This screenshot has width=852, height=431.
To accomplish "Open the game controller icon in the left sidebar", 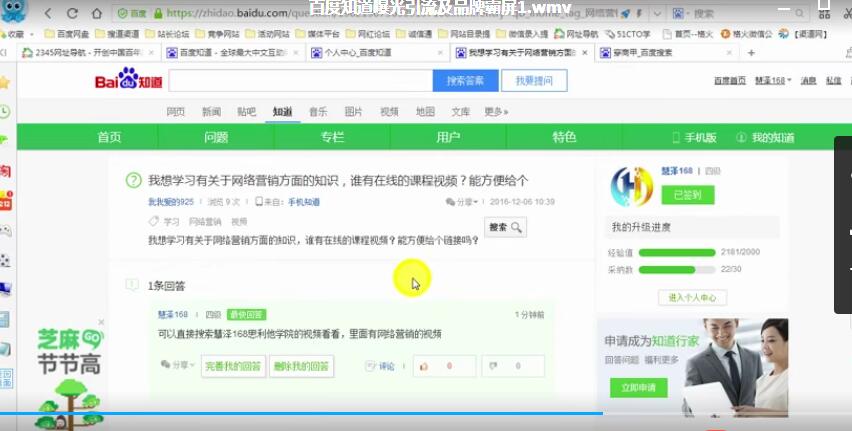I will (5, 232).
